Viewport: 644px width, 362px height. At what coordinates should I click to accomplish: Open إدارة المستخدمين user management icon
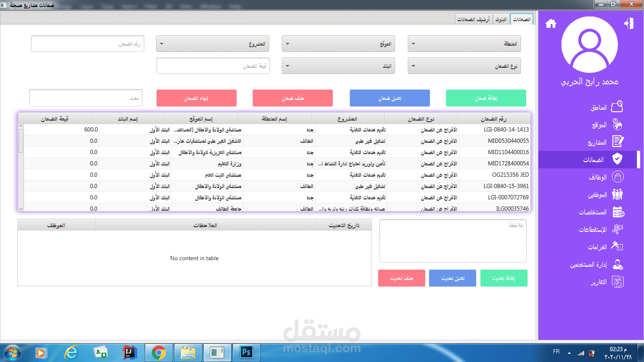pyautogui.click(x=618, y=264)
